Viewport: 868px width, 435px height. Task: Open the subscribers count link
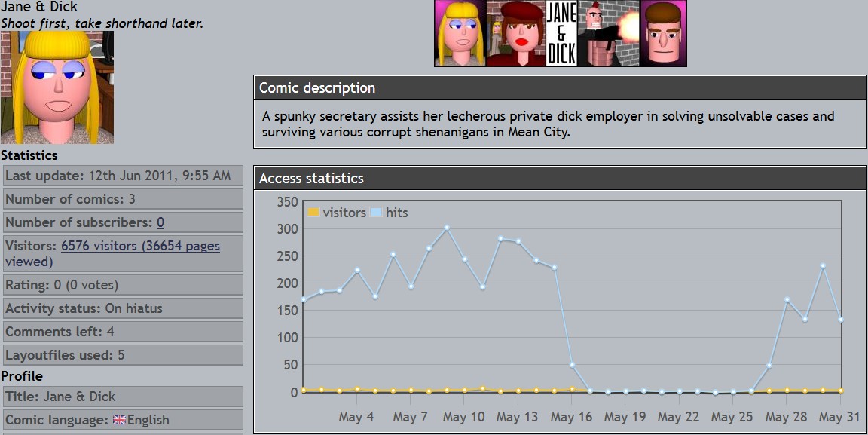pos(160,222)
